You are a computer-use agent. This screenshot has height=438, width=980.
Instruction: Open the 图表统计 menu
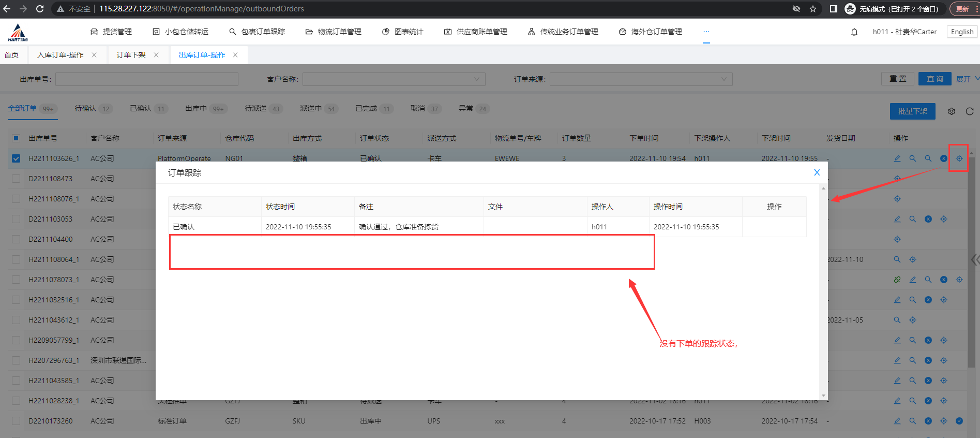[403, 32]
